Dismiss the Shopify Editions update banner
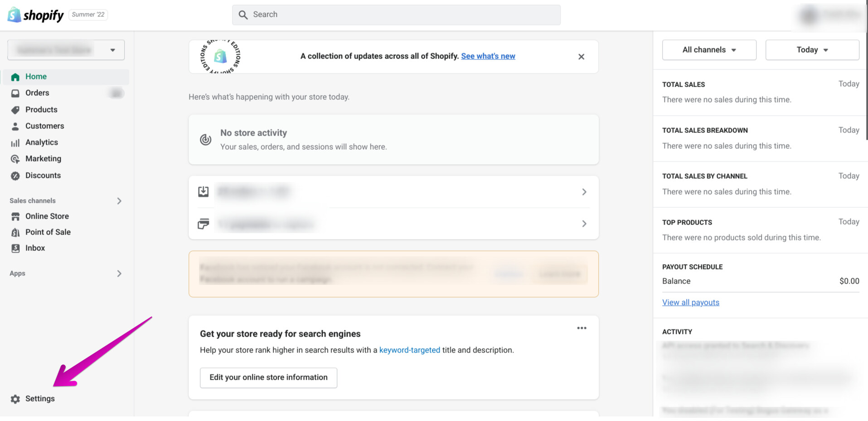This screenshot has width=868, height=421. pyautogui.click(x=581, y=57)
